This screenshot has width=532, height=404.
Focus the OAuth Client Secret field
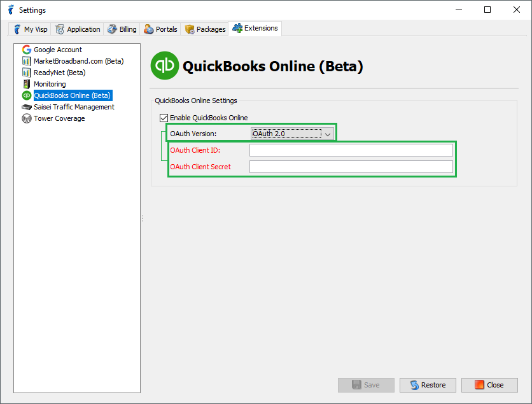tap(351, 167)
